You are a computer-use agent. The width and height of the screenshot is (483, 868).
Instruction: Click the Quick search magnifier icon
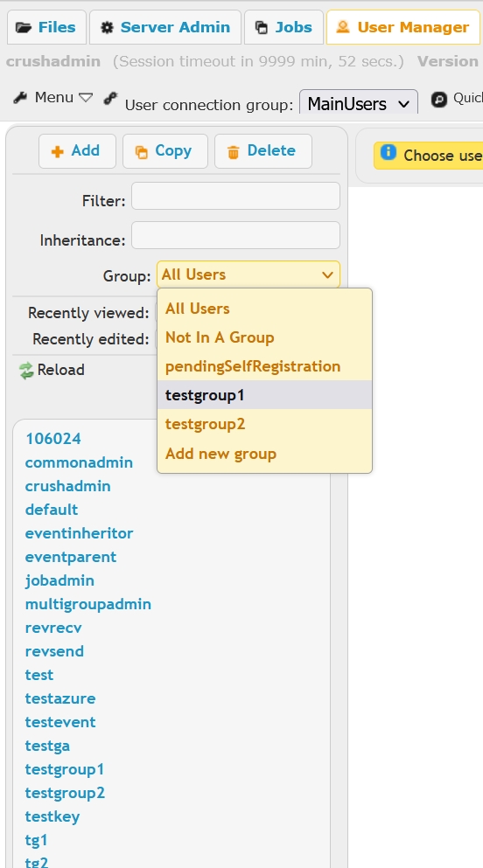(x=439, y=99)
